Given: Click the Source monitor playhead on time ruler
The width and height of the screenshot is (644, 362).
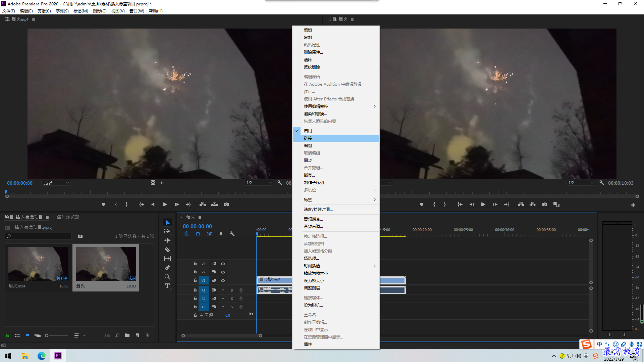Looking at the screenshot, I should click(6, 192).
